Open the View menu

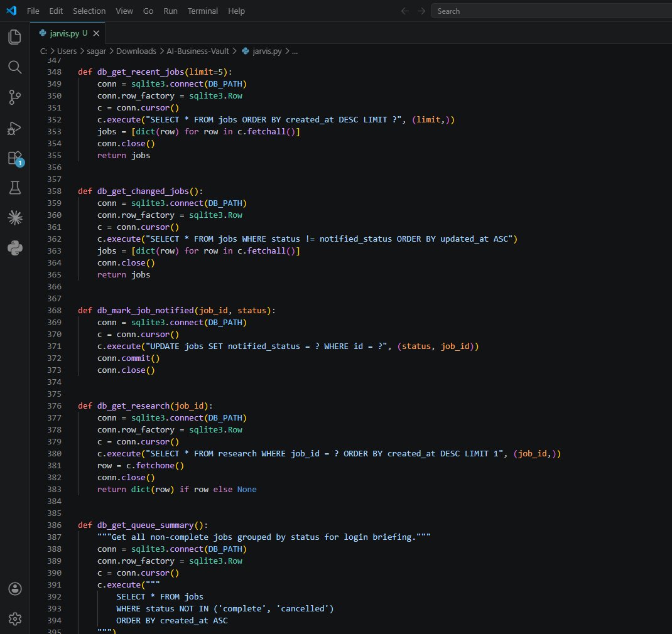pos(124,11)
